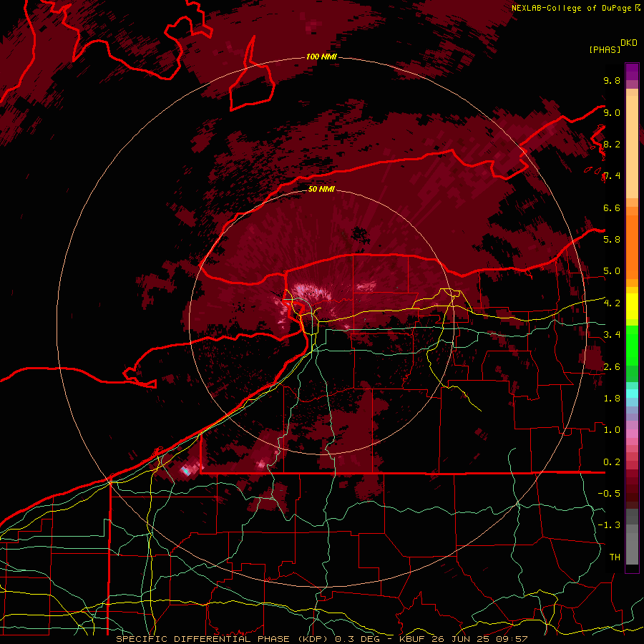Pick the bright green segment of color bar

632,345
